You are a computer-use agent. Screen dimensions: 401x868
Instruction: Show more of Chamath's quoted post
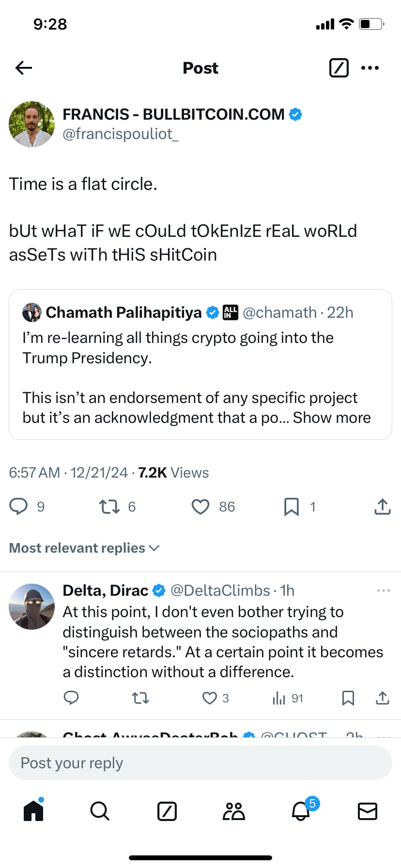coord(332,418)
